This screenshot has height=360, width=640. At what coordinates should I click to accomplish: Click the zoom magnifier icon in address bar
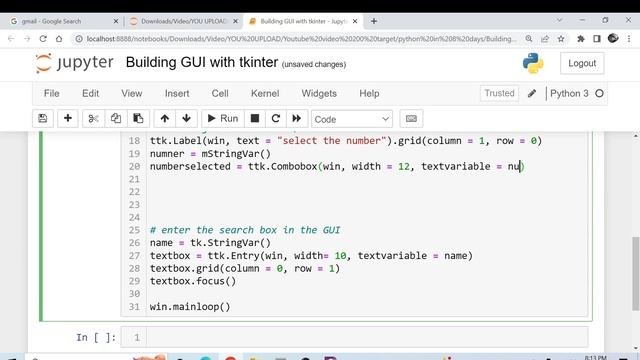(529, 39)
